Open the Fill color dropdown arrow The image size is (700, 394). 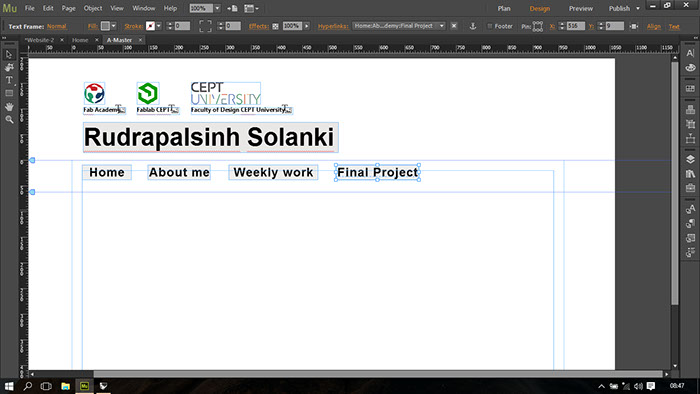[x=113, y=26]
